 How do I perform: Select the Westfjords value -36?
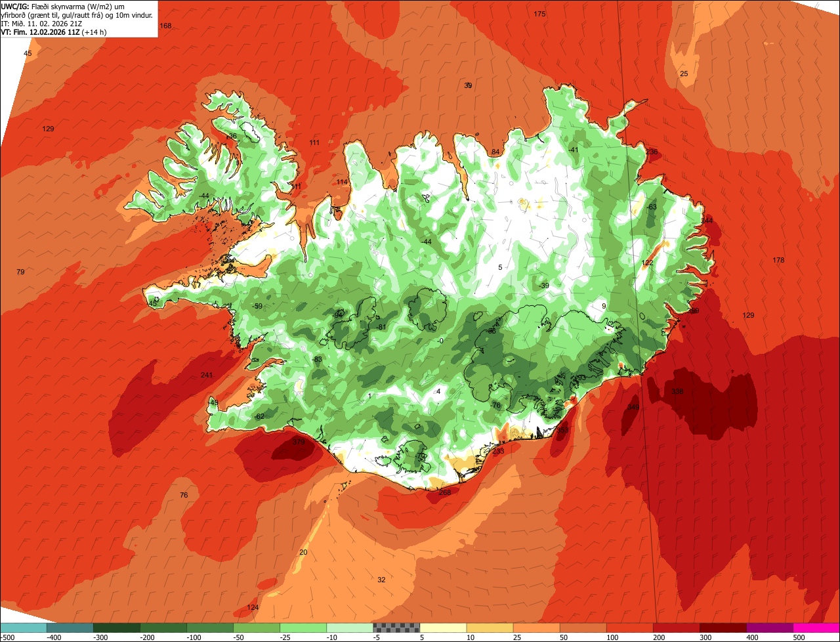tap(231, 136)
